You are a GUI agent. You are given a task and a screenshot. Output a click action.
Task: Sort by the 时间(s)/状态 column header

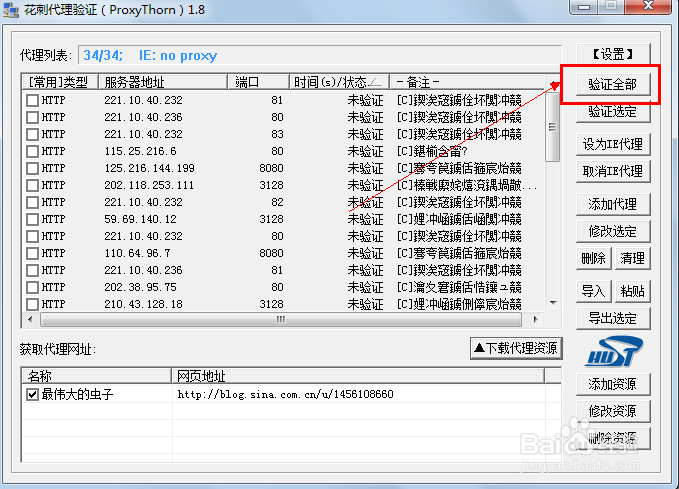pos(339,82)
